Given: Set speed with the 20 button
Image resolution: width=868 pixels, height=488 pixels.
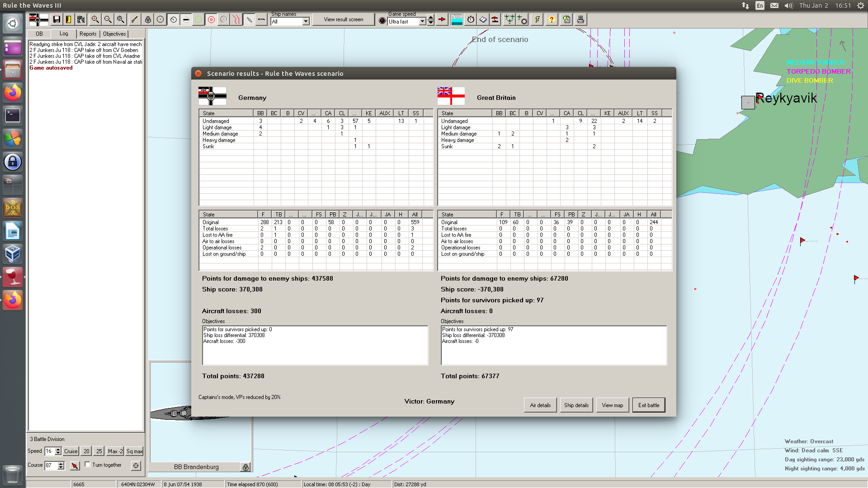Looking at the screenshot, I should click(x=86, y=451).
